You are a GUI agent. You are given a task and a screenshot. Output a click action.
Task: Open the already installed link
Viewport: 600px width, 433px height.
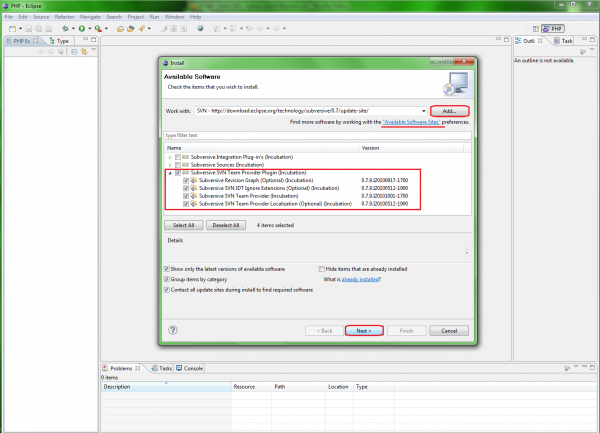(x=360, y=279)
